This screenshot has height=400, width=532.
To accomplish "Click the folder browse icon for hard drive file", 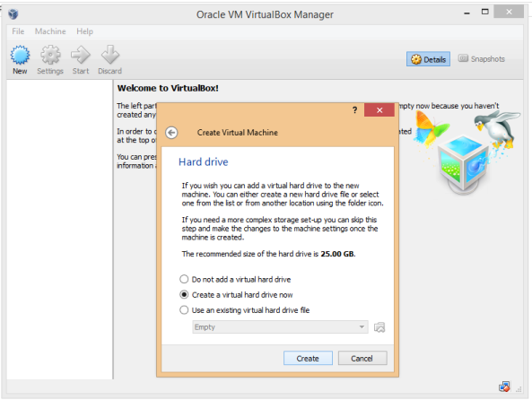I will coord(379,327).
